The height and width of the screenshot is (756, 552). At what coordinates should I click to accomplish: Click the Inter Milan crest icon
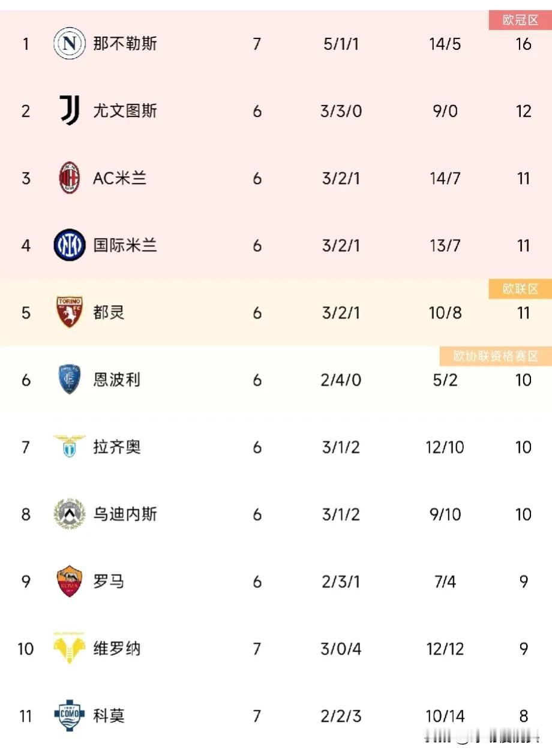[x=70, y=245]
